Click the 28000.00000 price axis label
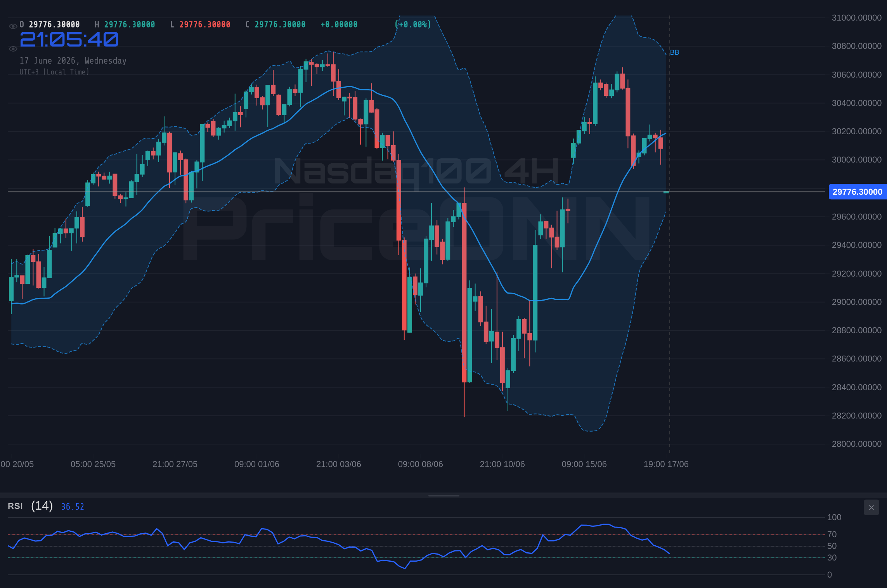This screenshot has height=588, width=887. 856,444
